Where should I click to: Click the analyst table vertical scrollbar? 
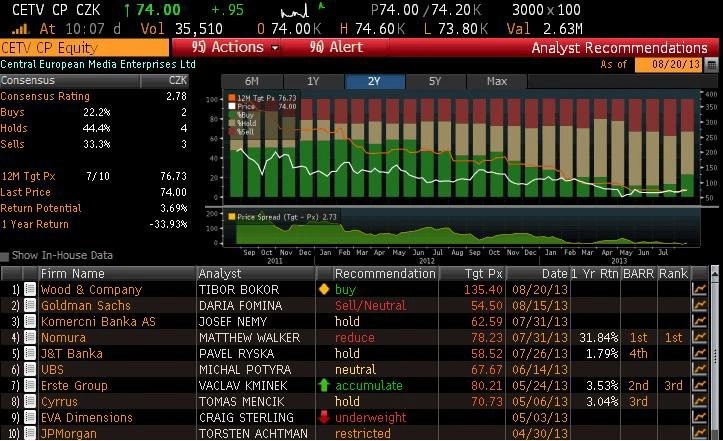pyautogui.click(x=715, y=352)
